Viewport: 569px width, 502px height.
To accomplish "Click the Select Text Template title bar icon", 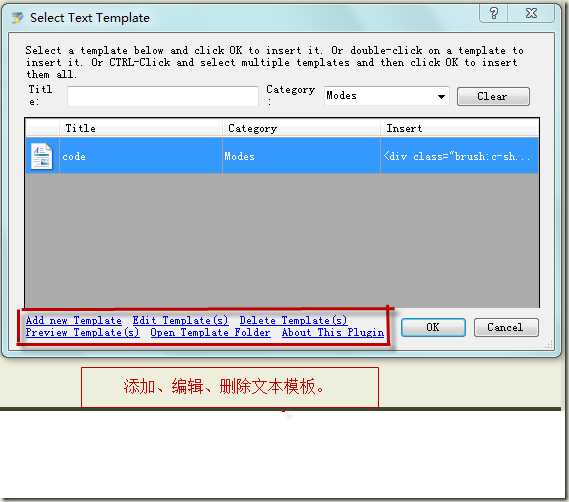I will click(17, 17).
